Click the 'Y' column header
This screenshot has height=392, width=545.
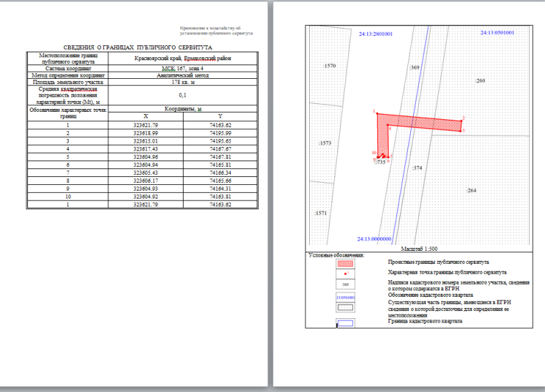[220, 116]
